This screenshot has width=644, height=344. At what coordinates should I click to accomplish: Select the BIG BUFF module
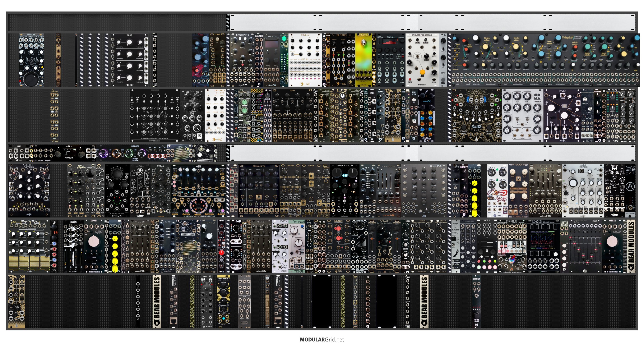259,60
